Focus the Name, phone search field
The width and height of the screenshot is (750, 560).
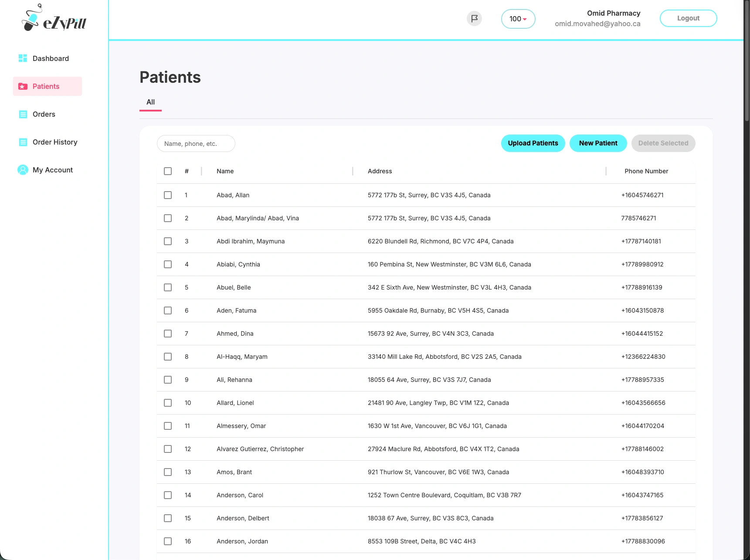coord(196,144)
